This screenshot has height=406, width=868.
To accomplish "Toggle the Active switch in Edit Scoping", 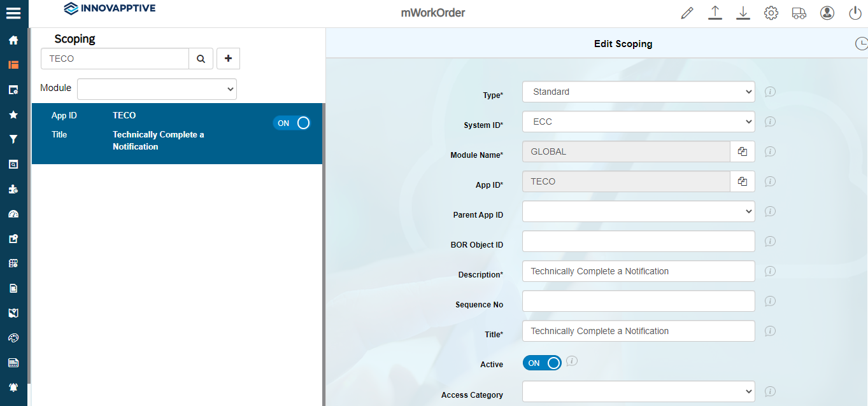I will (542, 363).
